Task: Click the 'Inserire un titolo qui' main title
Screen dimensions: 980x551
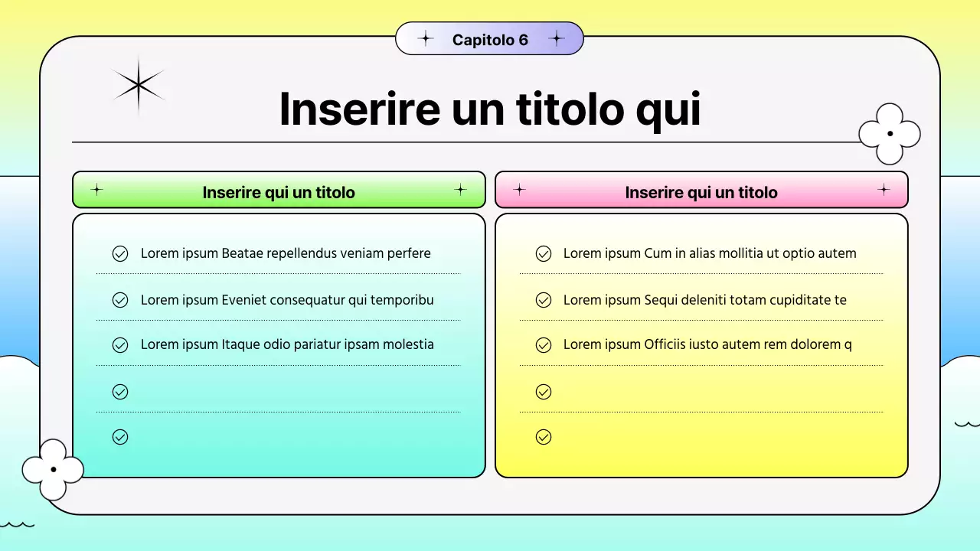Action: (490, 109)
